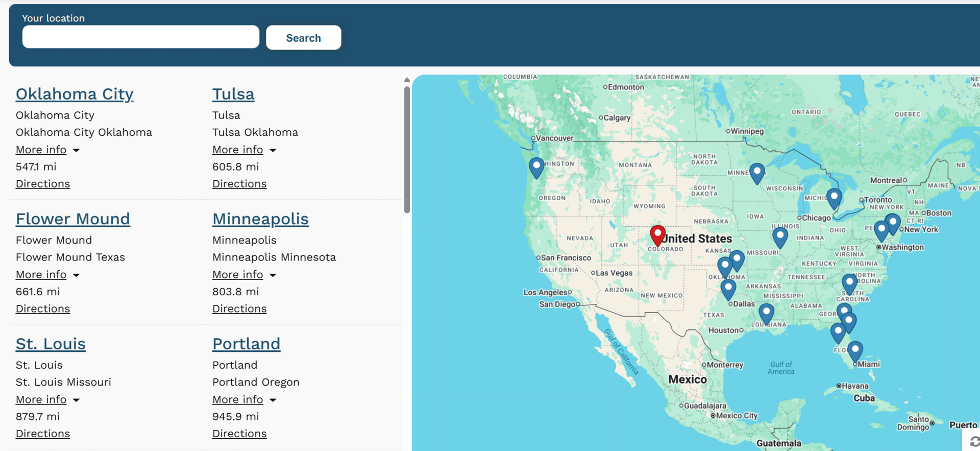Screen dimensions: 980x451
Task: Click the San Francisco label on the map
Action: tap(566, 257)
